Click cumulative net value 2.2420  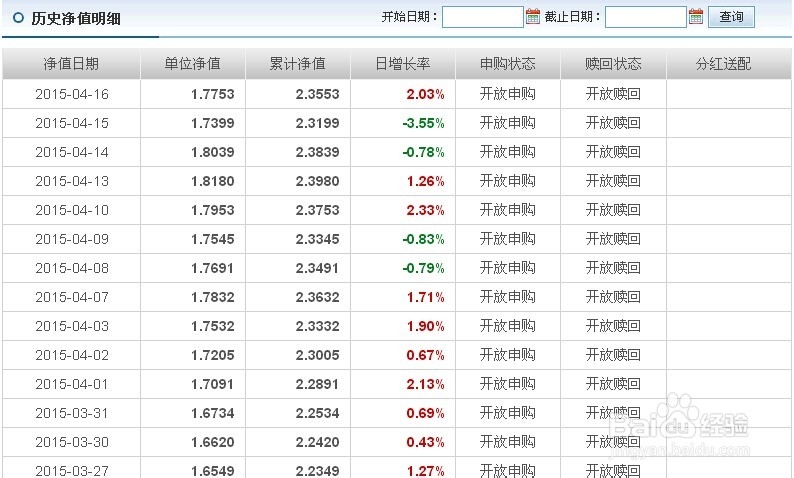317,442
